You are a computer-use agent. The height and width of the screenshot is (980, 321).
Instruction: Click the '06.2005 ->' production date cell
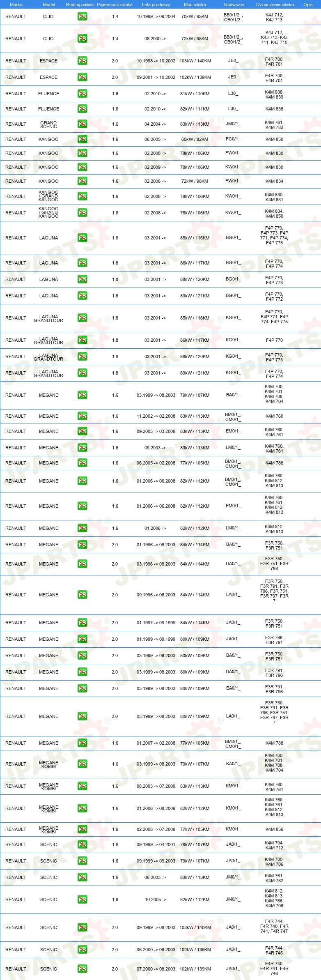click(x=155, y=140)
